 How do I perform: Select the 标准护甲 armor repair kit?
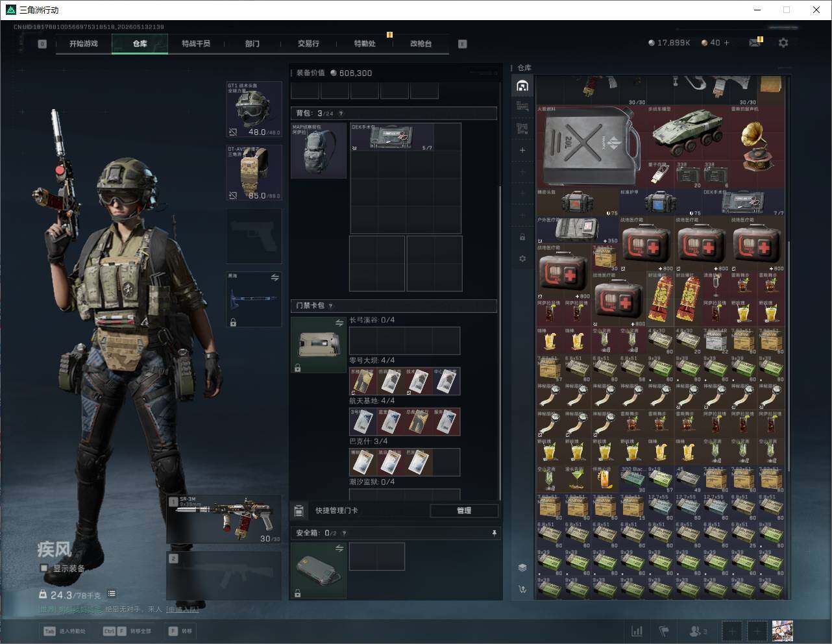(x=660, y=203)
